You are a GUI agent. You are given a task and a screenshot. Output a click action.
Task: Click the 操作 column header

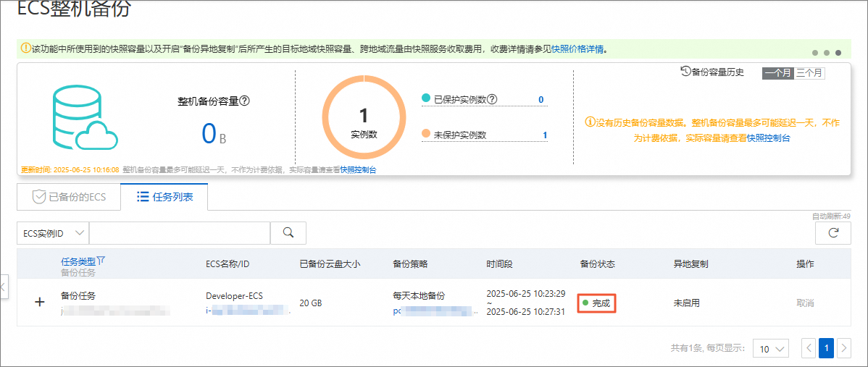pyautogui.click(x=805, y=263)
